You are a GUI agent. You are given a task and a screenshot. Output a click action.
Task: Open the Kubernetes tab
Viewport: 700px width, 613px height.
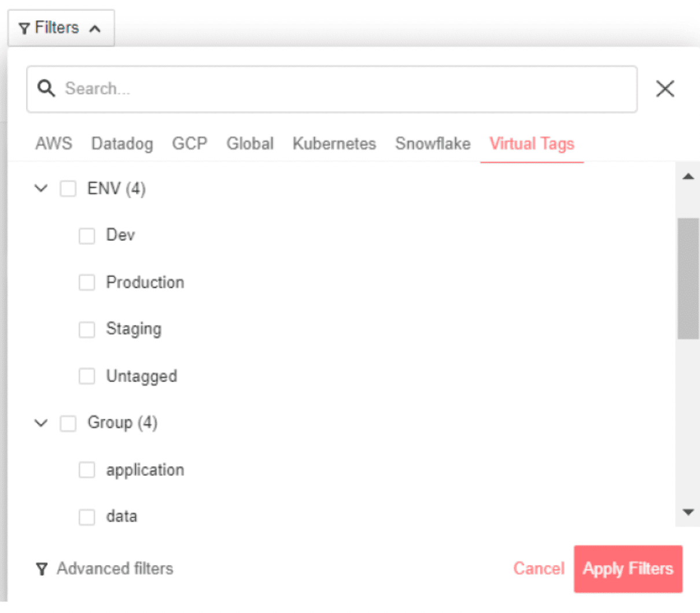334,143
